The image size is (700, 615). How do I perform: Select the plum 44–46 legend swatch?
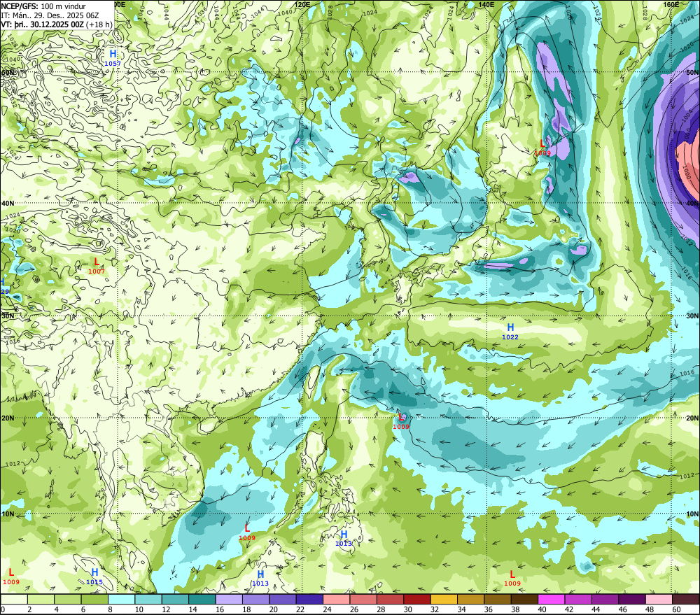coord(605,599)
